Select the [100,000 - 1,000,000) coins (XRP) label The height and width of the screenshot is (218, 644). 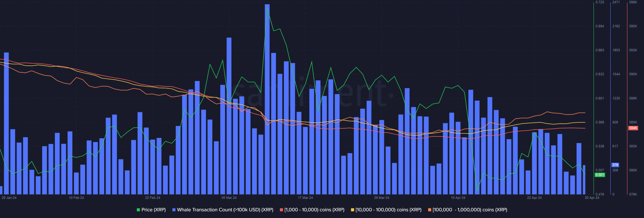click(470, 210)
